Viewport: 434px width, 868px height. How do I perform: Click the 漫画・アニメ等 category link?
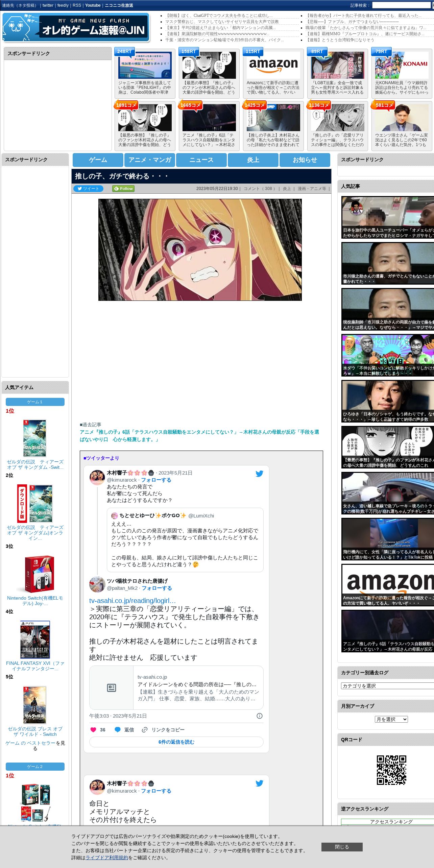(x=312, y=189)
